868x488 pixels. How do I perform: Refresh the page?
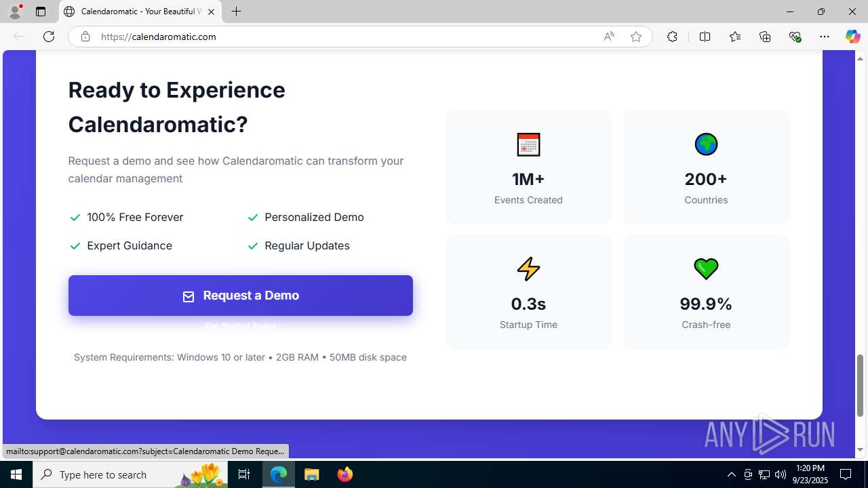coord(49,37)
